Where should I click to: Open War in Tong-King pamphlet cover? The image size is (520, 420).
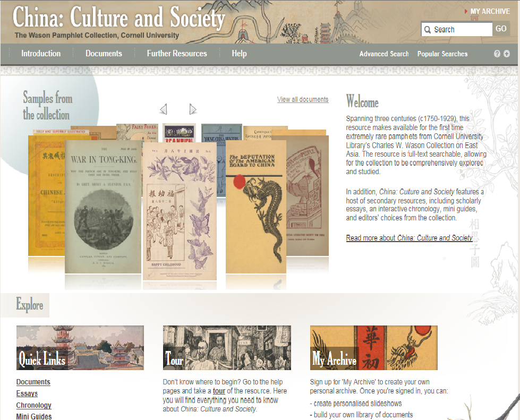(103, 207)
